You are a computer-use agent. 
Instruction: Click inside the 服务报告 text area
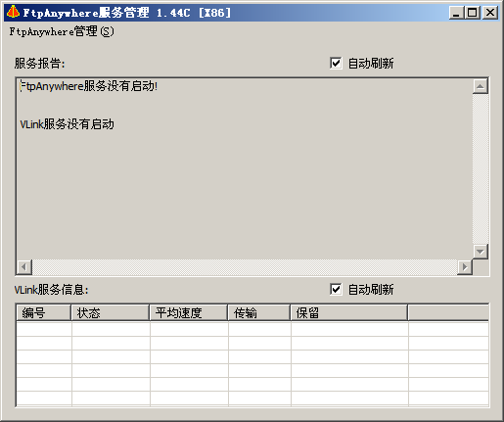pyautogui.click(x=244, y=169)
